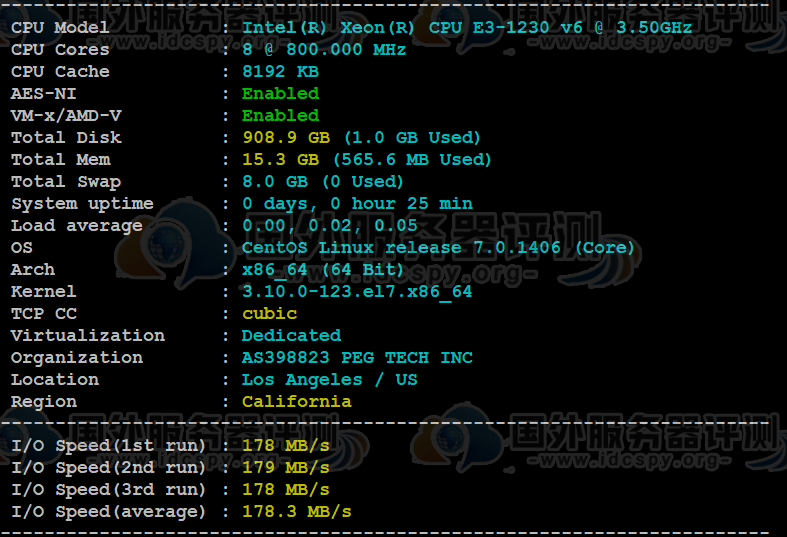This screenshot has height=537, width=787.
Task: Click the Enabled status next to AES-NI
Action: click(x=280, y=94)
